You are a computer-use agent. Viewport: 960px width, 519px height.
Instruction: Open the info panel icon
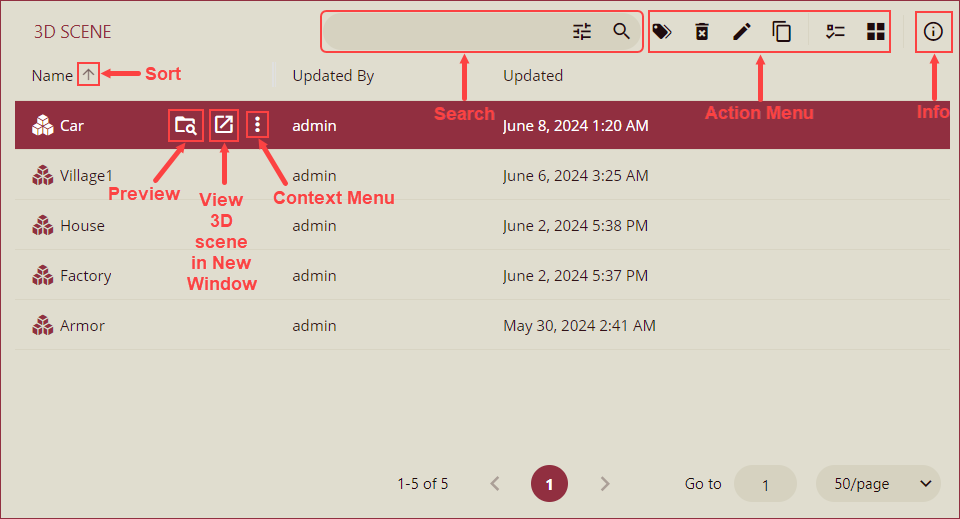tap(933, 31)
